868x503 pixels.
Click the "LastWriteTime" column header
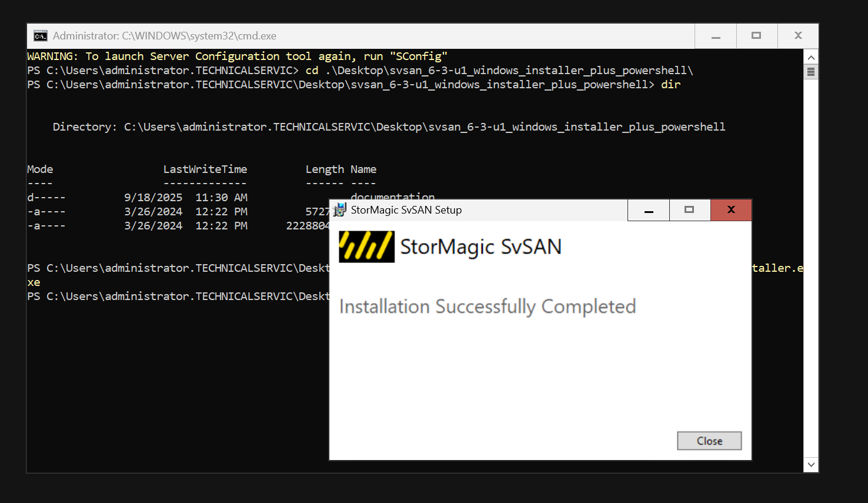coord(205,169)
